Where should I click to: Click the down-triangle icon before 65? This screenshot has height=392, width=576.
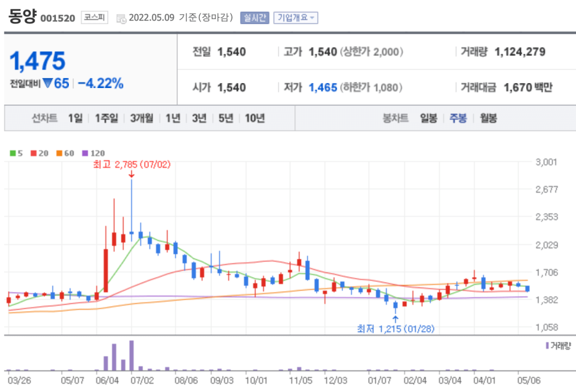(x=48, y=83)
